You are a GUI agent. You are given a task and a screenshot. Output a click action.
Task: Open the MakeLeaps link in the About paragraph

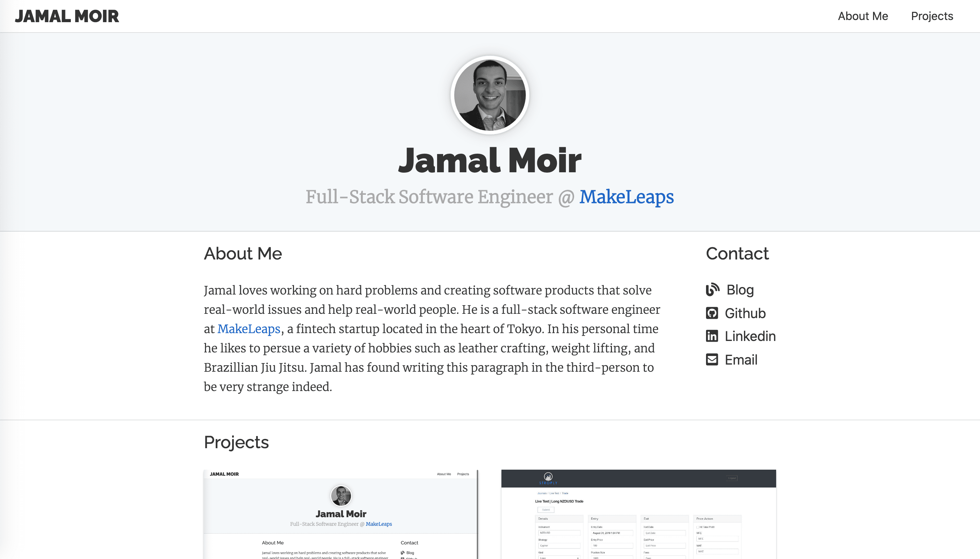pos(248,328)
